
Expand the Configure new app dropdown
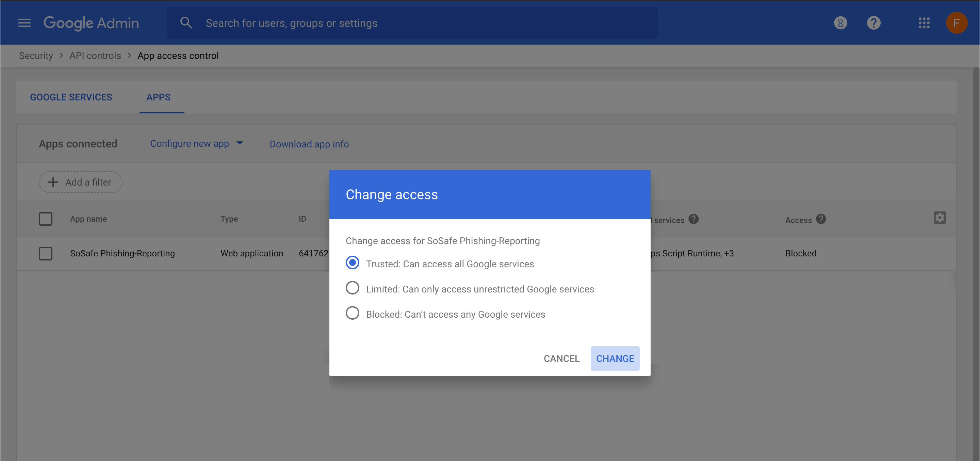[x=197, y=144]
